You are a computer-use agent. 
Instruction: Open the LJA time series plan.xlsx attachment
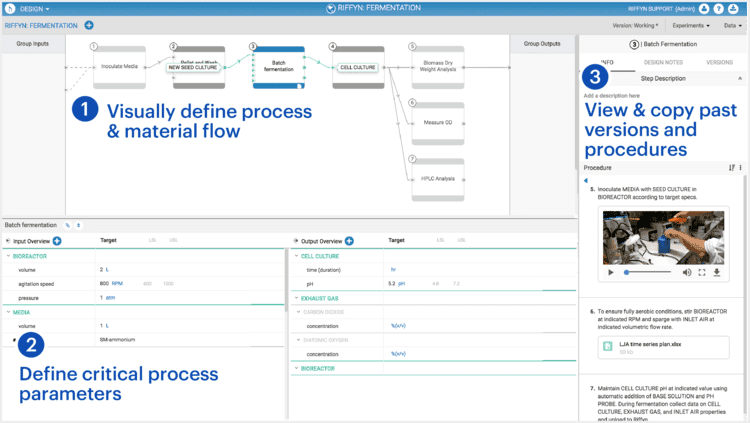663,347
